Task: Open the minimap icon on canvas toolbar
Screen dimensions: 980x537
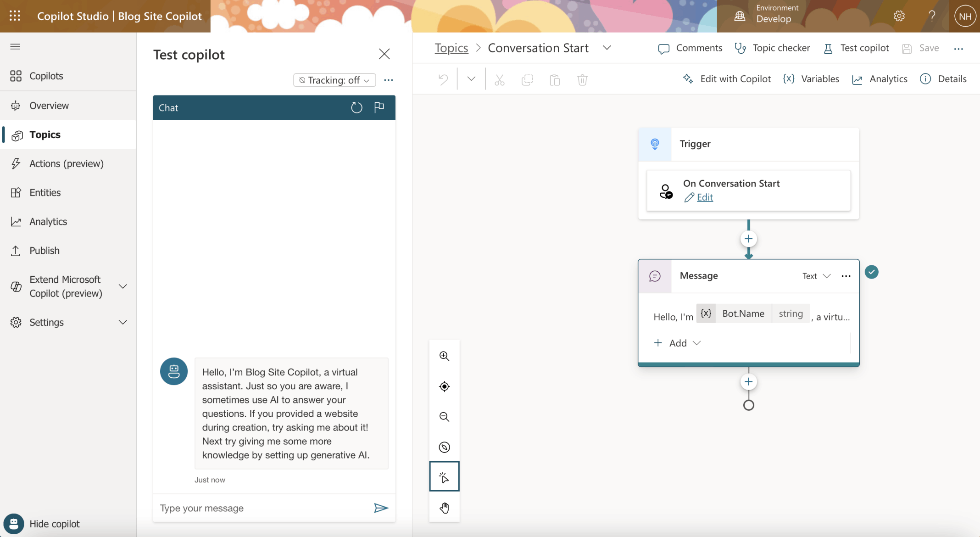Action: tap(444, 447)
